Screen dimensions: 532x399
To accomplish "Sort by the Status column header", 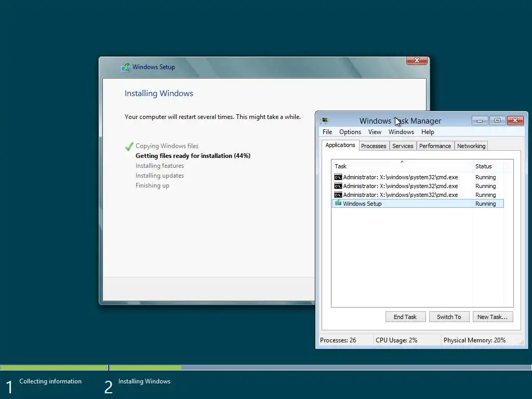I will pyautogui.click(x=488, y=166).
